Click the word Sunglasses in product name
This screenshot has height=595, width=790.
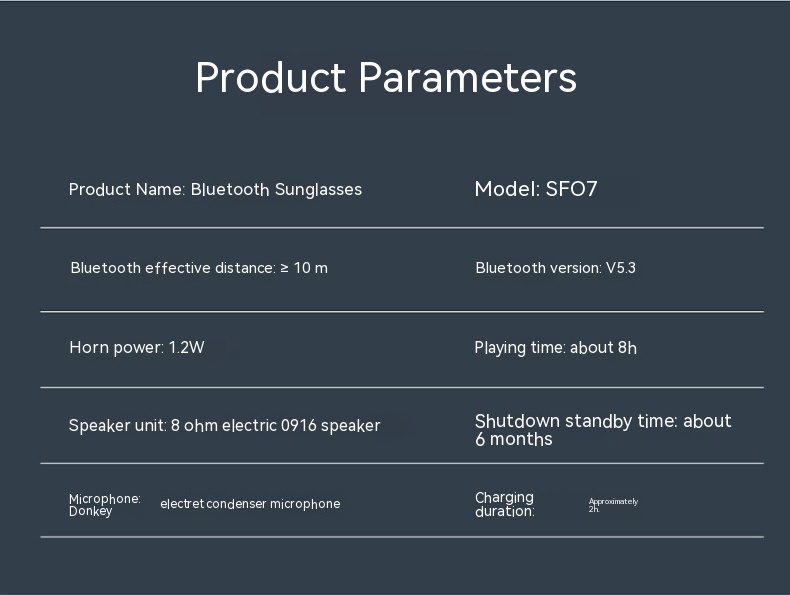point(318,189)
